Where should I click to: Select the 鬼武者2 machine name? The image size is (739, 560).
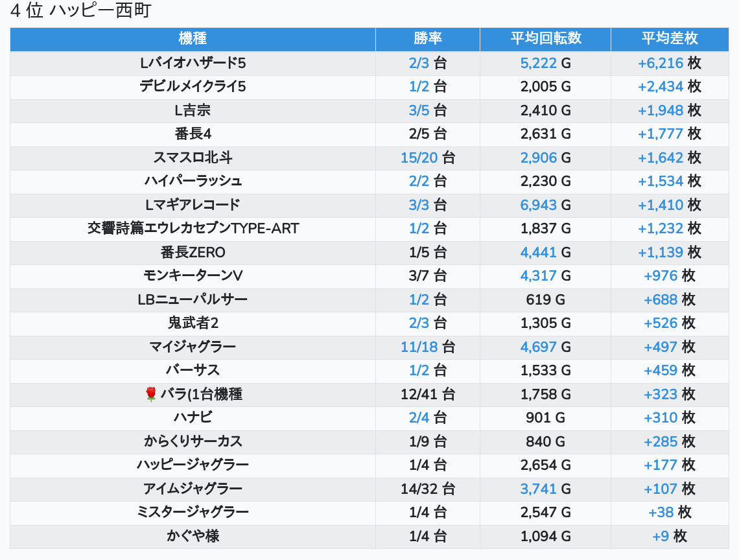tap(193, 323)
